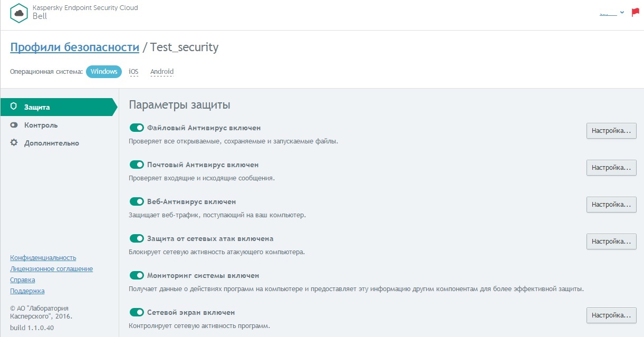Screen dimensions: 644x337
Task: Go back to Профили безопасности
Action: point(74,47)
